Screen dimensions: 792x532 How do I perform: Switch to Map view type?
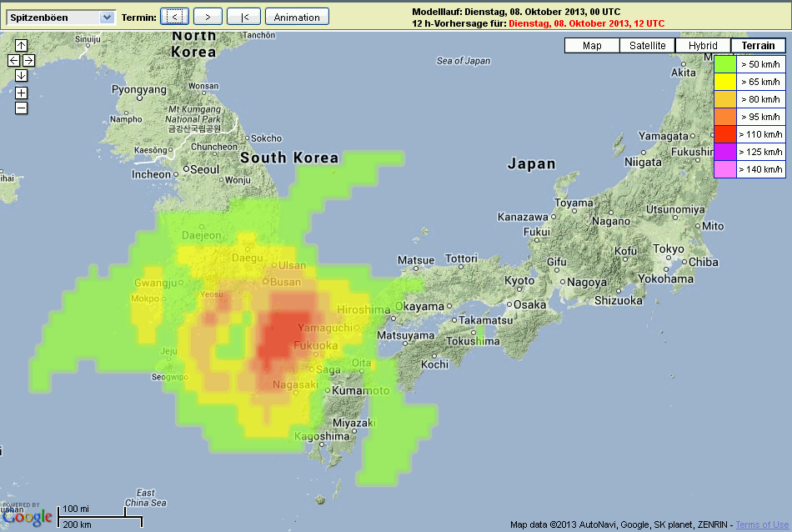(x=592, y=46)
